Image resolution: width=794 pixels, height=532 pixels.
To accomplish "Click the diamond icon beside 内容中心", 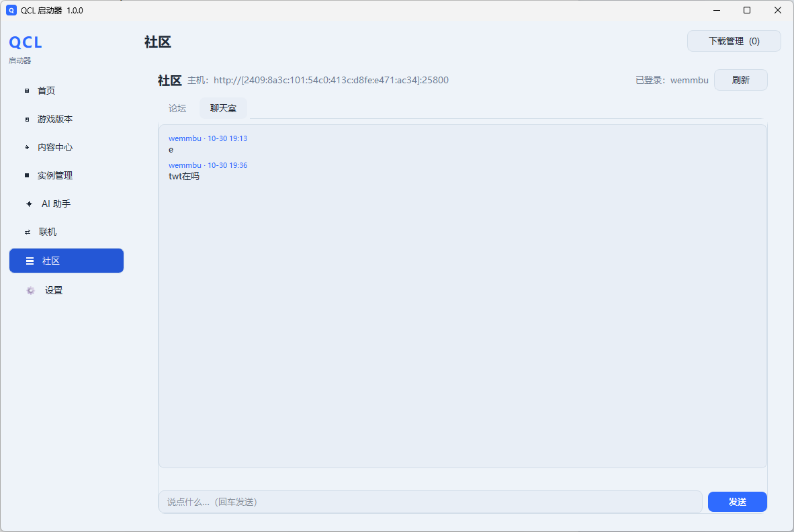I will coord(27,147).
